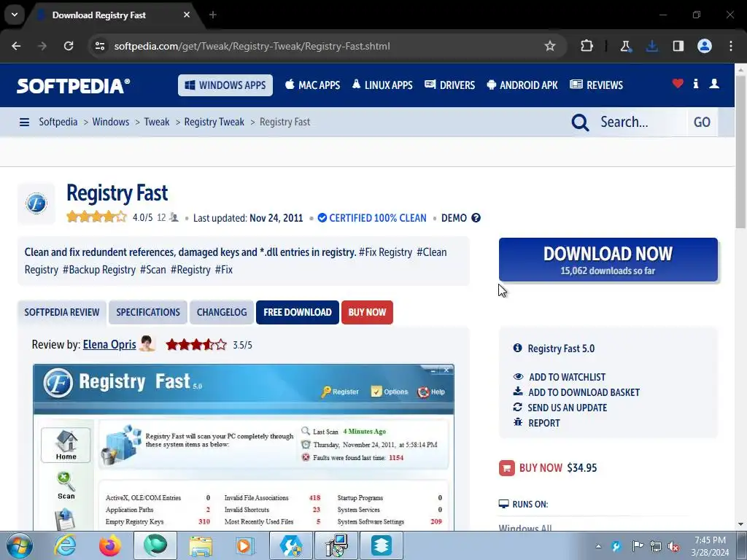Viewport: 747px width, 560px height.
Task: Click the Registry Fast app icon
Action: click(36, 204)
